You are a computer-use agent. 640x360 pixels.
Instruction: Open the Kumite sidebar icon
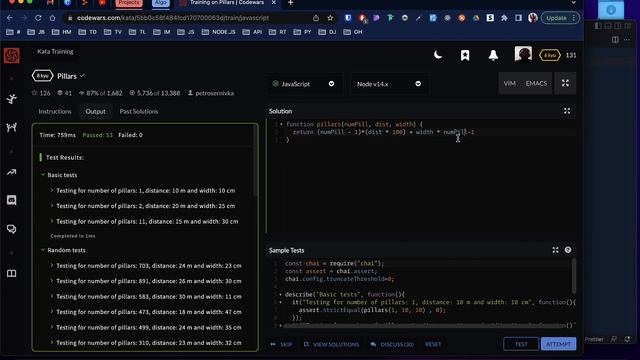click(x=11, y=127)
